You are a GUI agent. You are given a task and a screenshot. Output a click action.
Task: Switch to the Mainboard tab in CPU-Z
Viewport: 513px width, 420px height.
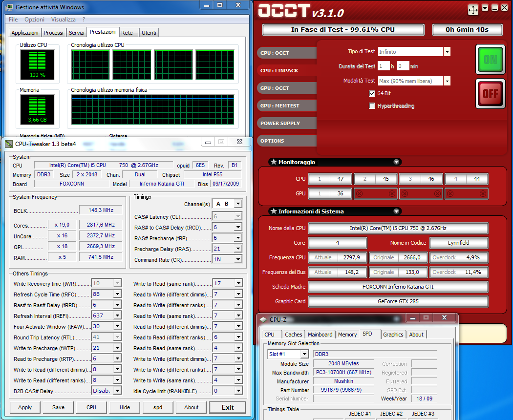point(320,335)
